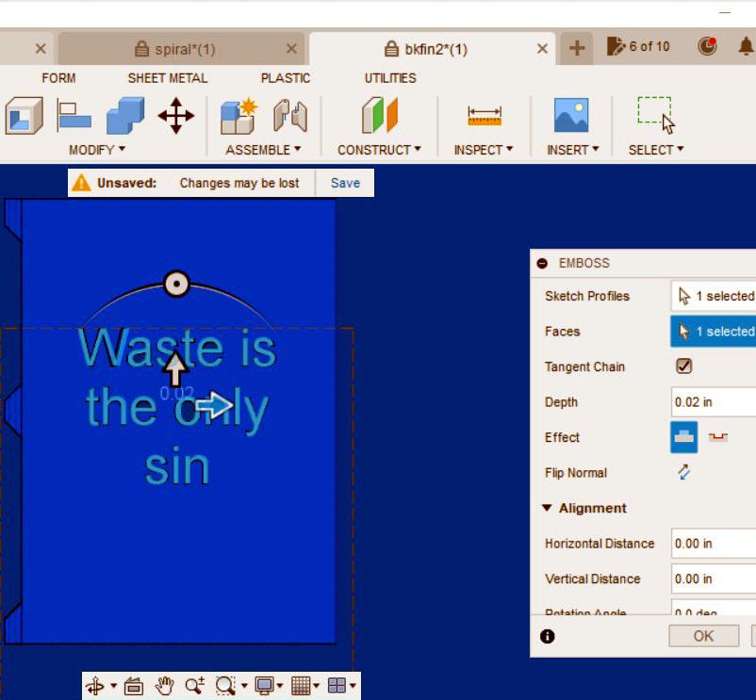Click the Vertical Distance input field
756x700 pixels.
pos(713,578)
